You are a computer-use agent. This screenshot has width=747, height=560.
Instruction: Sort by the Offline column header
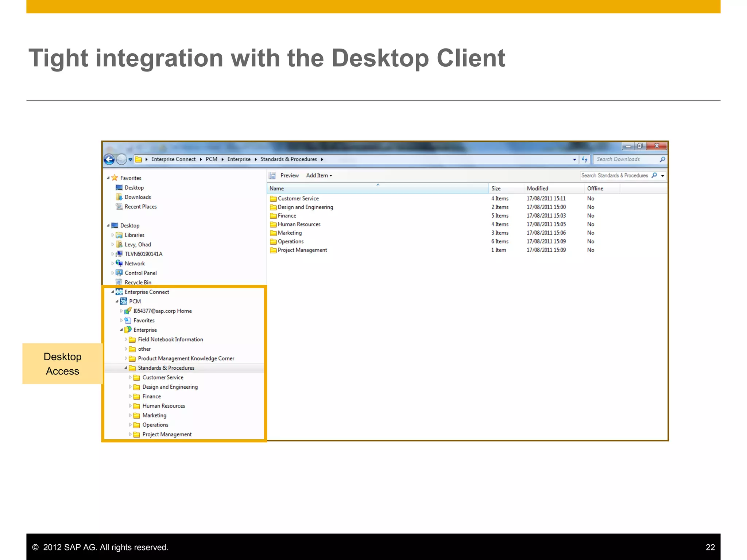click(602, 188)
